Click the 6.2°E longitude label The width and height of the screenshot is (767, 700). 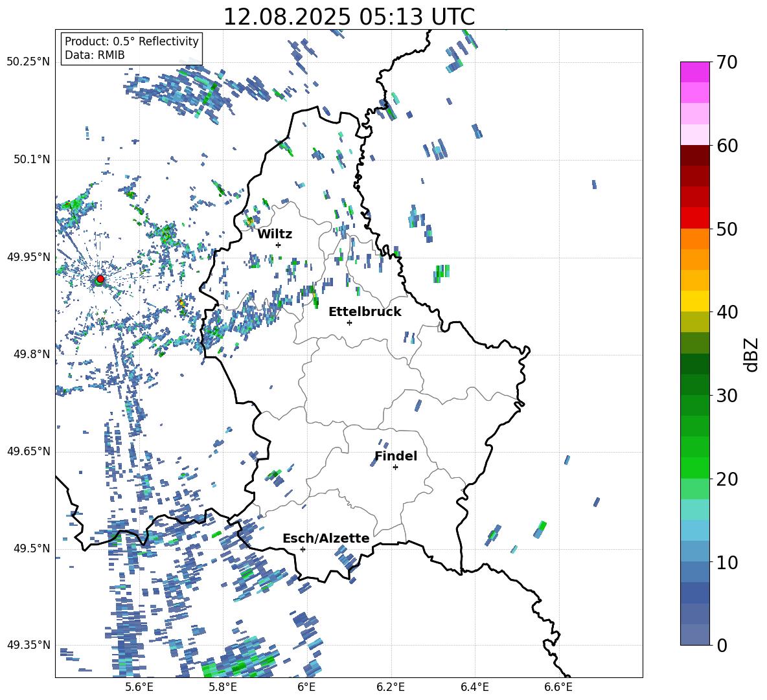pyautogui.click(x=391, y=687)
